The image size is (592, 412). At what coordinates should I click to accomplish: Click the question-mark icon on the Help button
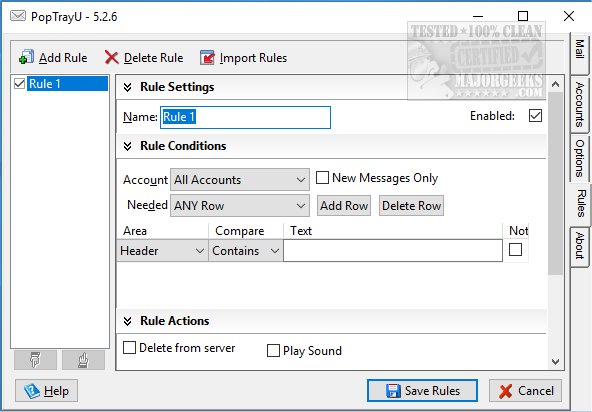tap(32, 391)
